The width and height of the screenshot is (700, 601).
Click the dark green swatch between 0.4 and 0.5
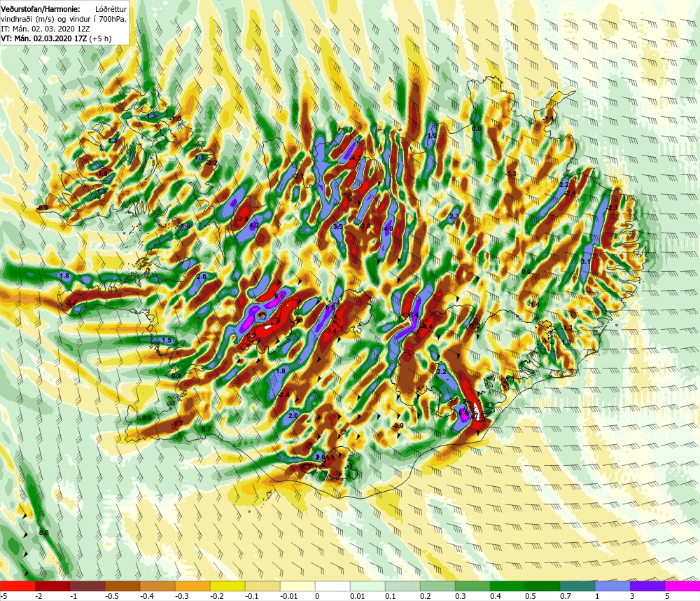[507, 586]
